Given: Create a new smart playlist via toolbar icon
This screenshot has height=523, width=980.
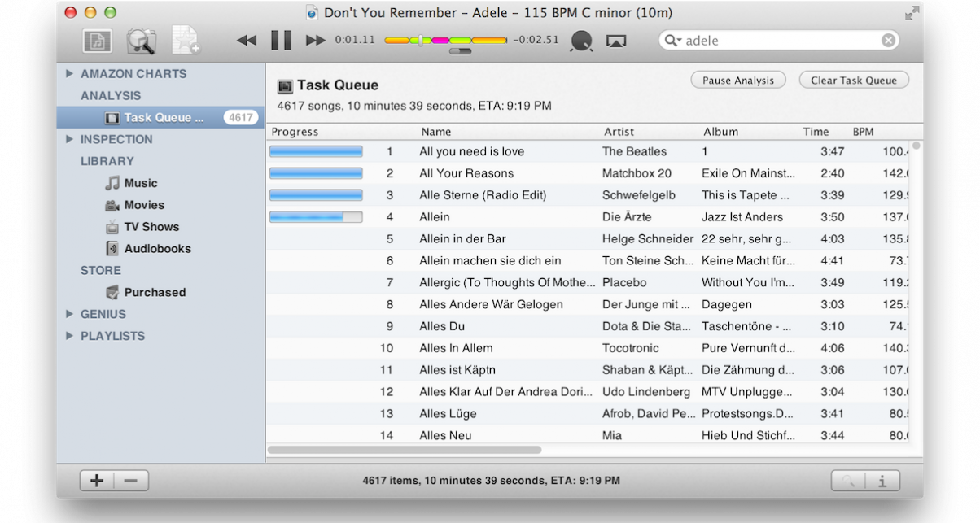Looking at the screenshot, I should [x=186, y=40].
